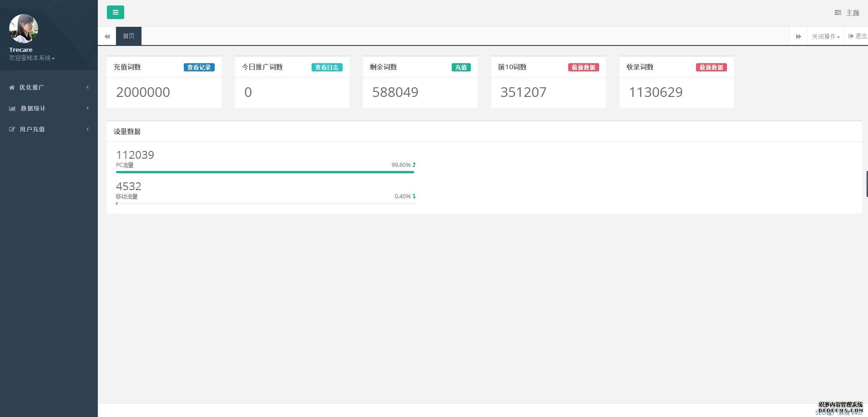Click the PC流量 green progress bar

point(265,172)
